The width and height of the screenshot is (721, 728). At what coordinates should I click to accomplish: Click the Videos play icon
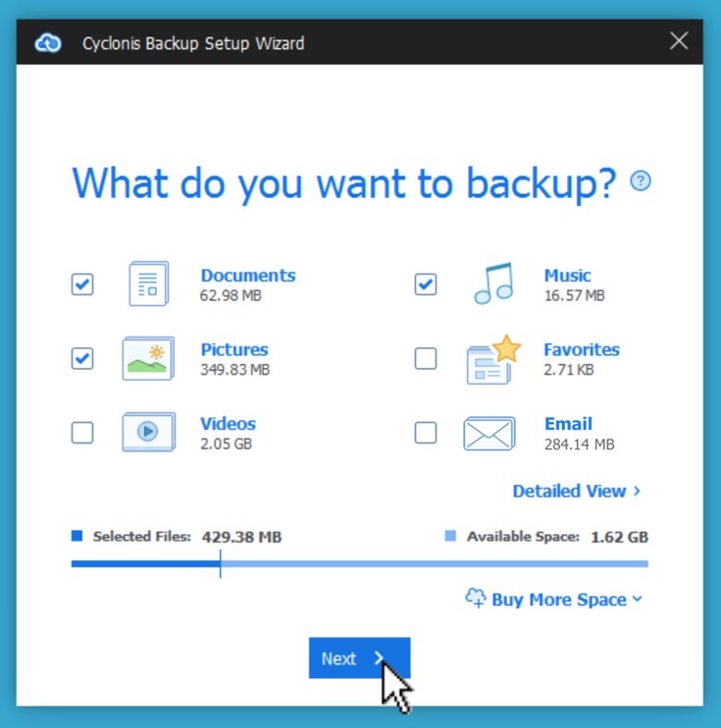point(148,432)
